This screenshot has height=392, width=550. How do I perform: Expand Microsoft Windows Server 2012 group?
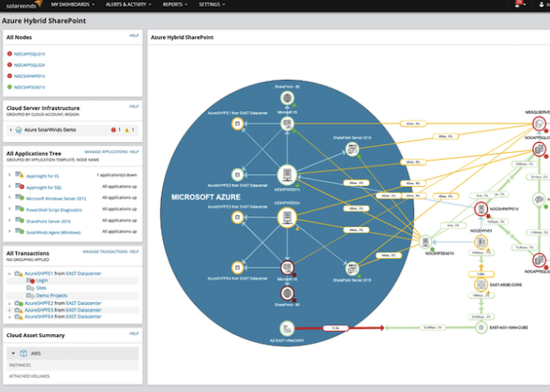(x=10, y=197)
